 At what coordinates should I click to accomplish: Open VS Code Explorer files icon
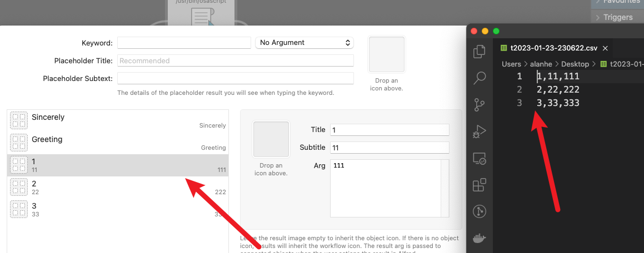click(480, 51)
